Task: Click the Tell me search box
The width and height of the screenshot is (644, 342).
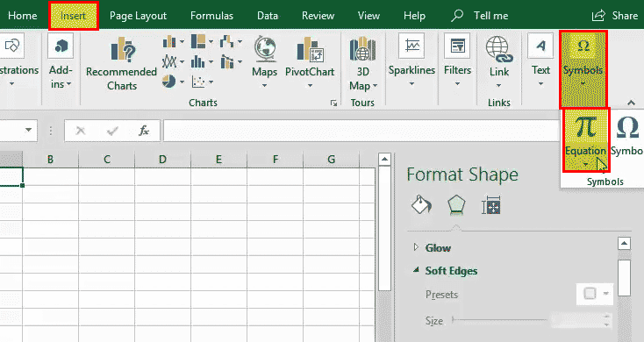Action: (x=480, y=16)
